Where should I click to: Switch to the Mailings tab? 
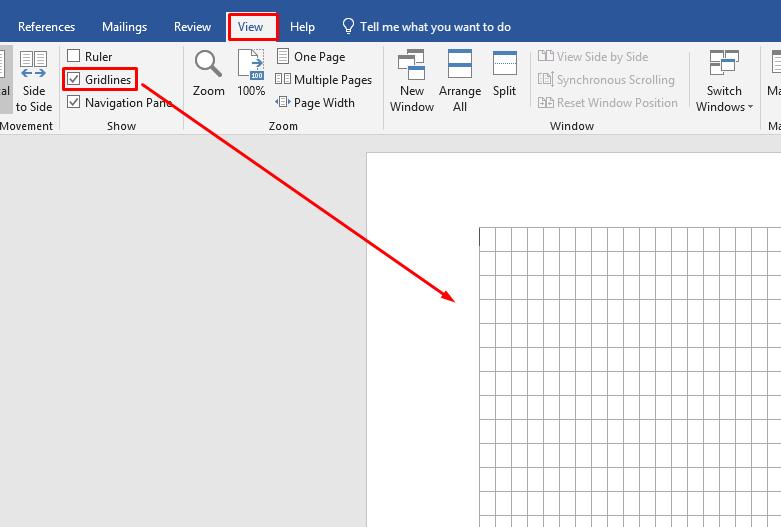pos(125,26)
